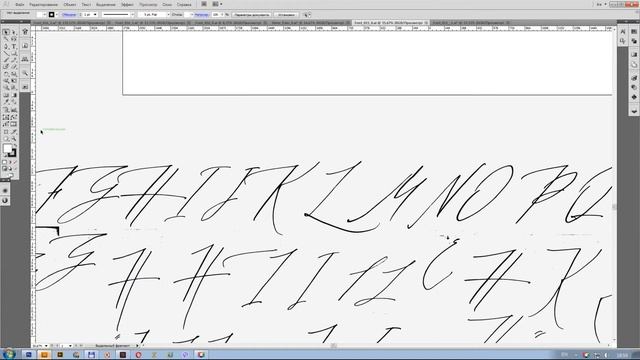Click the stroke color box in control bar
The width and height of the screenshot is (640, 360).
tap(52, 15)
